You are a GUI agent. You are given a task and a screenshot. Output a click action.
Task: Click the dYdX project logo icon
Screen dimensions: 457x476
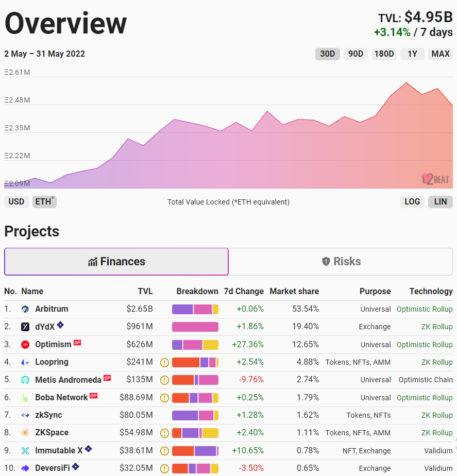pos(25,327)
